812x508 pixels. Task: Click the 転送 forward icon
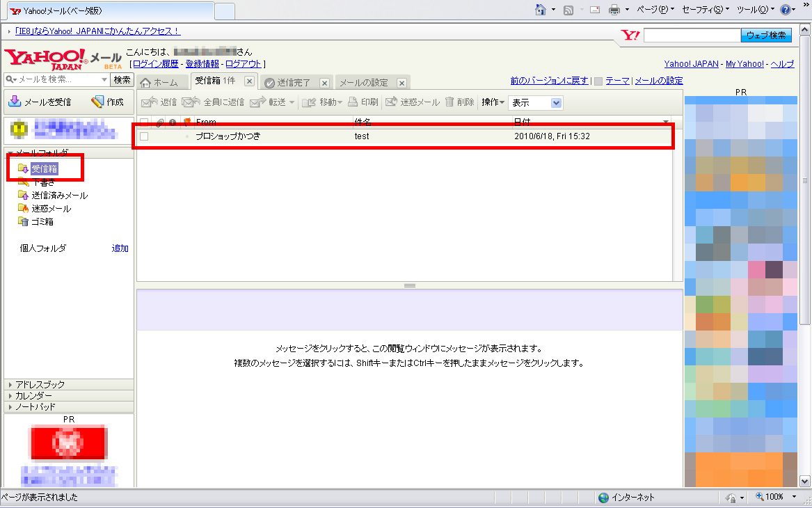[x=257, y=102]
